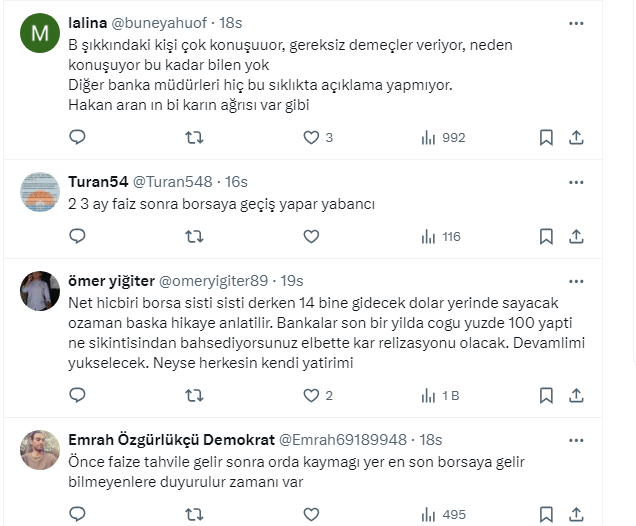This screenshot has width=636, height=526.
Task: Share Ialina's tweet
Action: tap(576, 138)
